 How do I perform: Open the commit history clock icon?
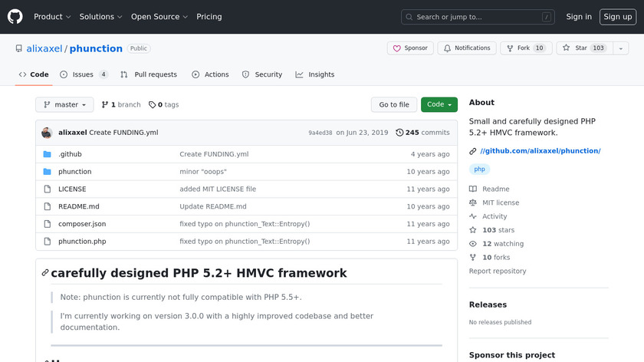399,133
